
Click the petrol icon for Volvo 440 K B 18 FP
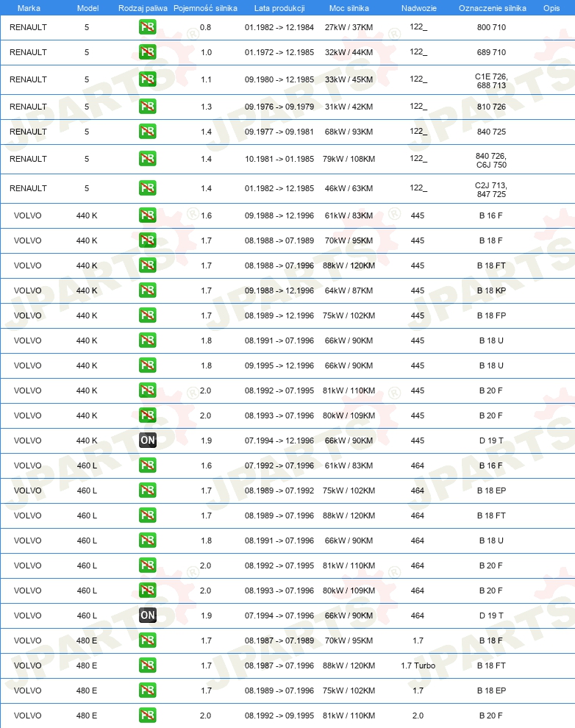[x=148, y=315]
